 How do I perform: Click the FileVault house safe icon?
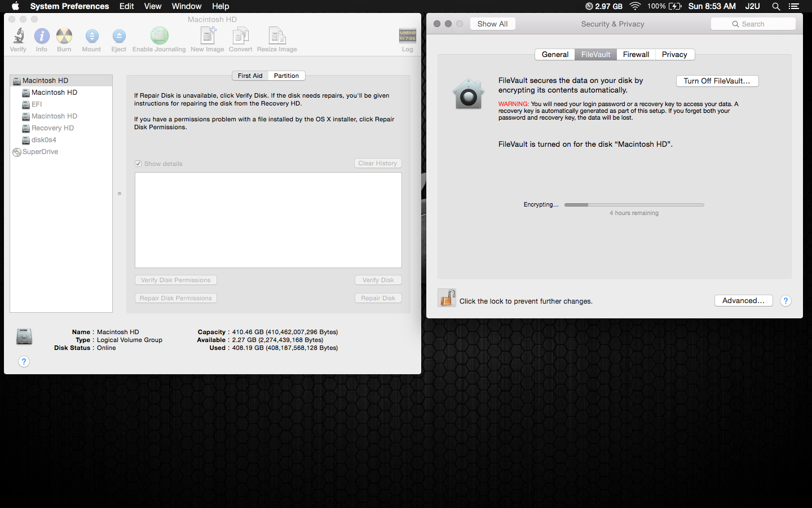point(469,94)
